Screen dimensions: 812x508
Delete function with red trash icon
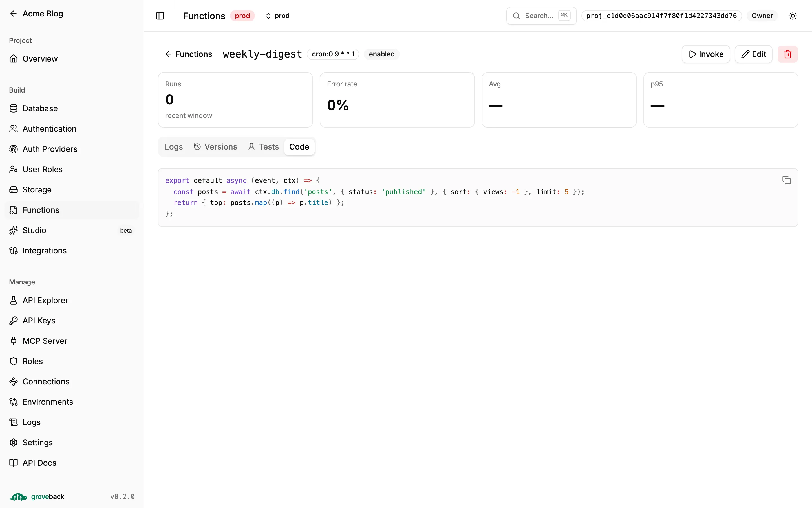click(x=787, y=54)
